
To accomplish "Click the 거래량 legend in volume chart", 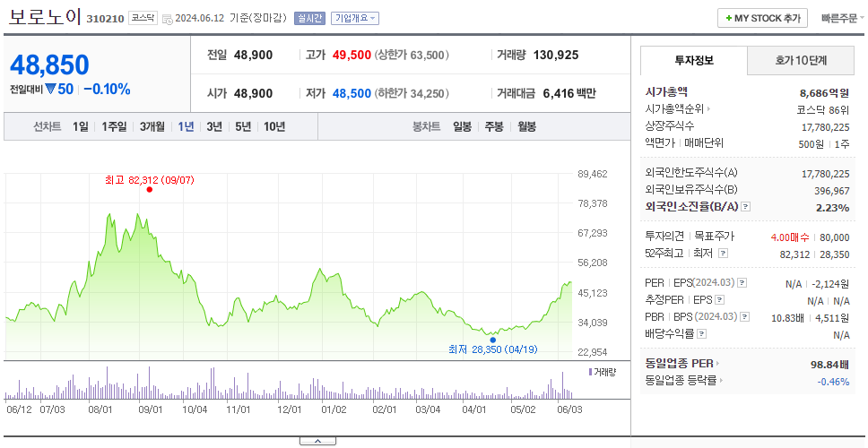I will [x=603, y=372].
